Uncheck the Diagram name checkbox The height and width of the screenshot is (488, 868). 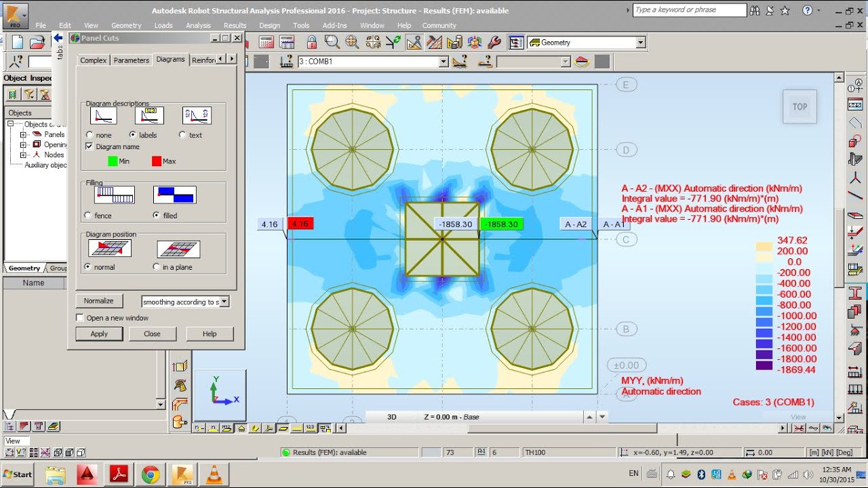[90, 146]
